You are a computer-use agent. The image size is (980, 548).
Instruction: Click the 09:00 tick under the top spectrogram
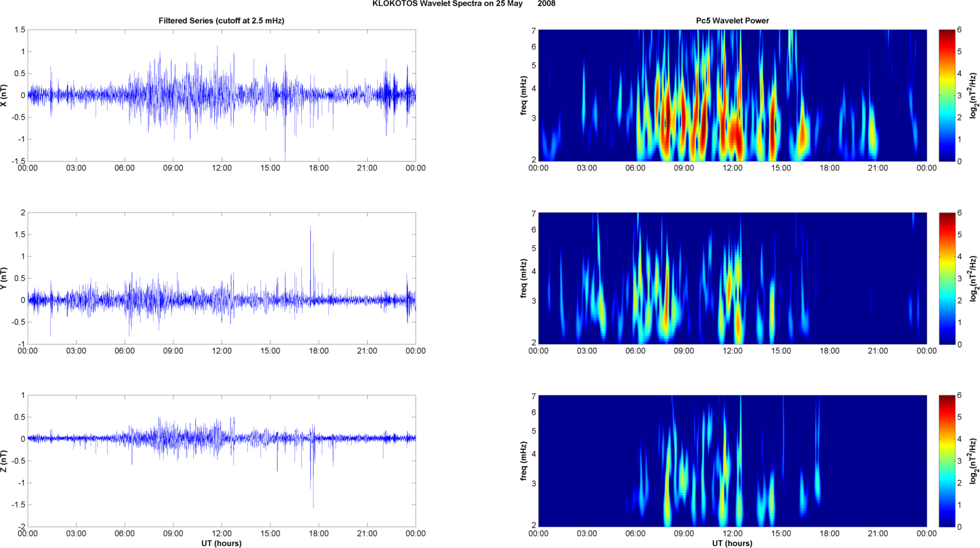coord(684,168)
